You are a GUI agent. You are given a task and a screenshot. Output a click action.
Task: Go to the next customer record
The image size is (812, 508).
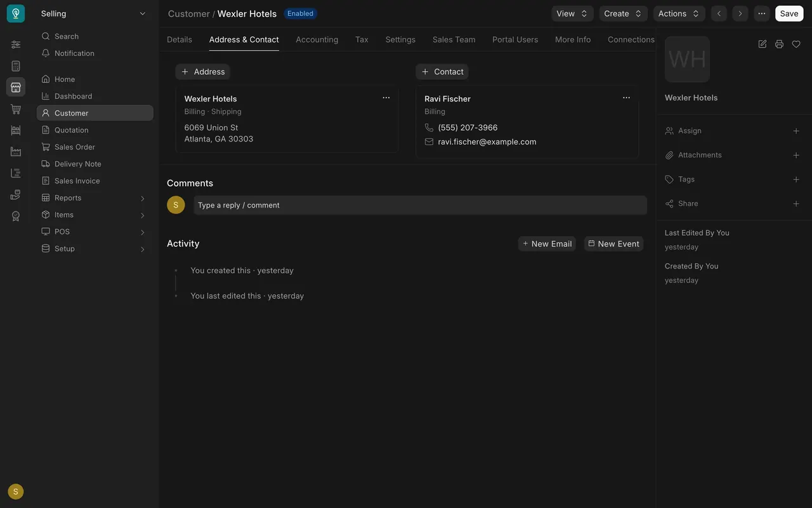[x=740, y=13]
